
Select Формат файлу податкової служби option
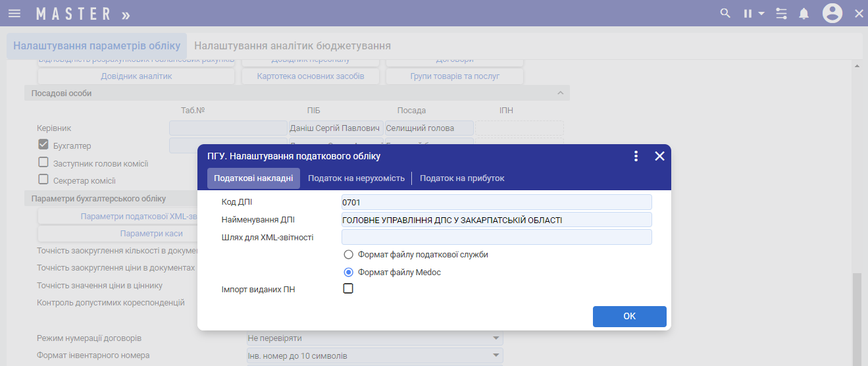(x=349, y=255)
